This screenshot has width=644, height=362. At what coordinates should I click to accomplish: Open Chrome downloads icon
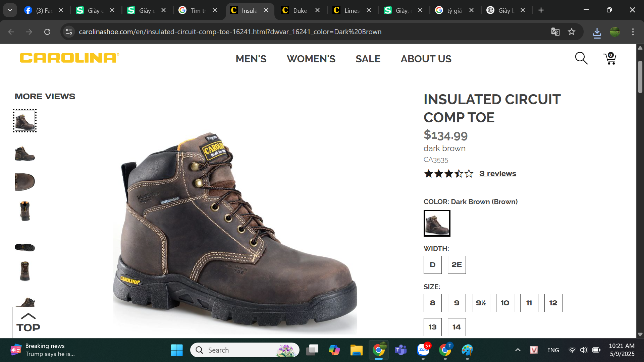click(x=597, y=32)
